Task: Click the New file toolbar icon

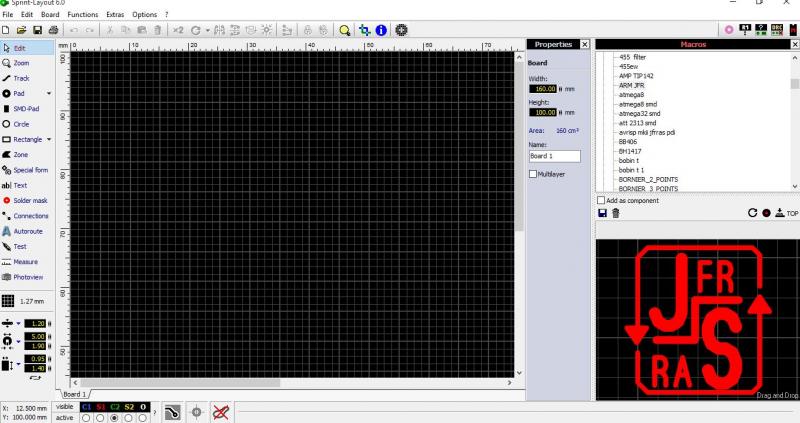Action: pos(6,30)
